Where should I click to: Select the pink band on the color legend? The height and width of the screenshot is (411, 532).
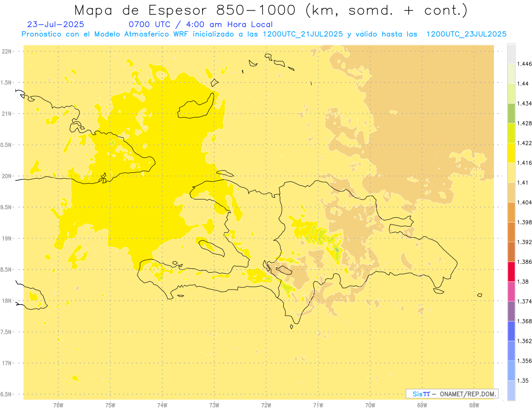point(511,291)
